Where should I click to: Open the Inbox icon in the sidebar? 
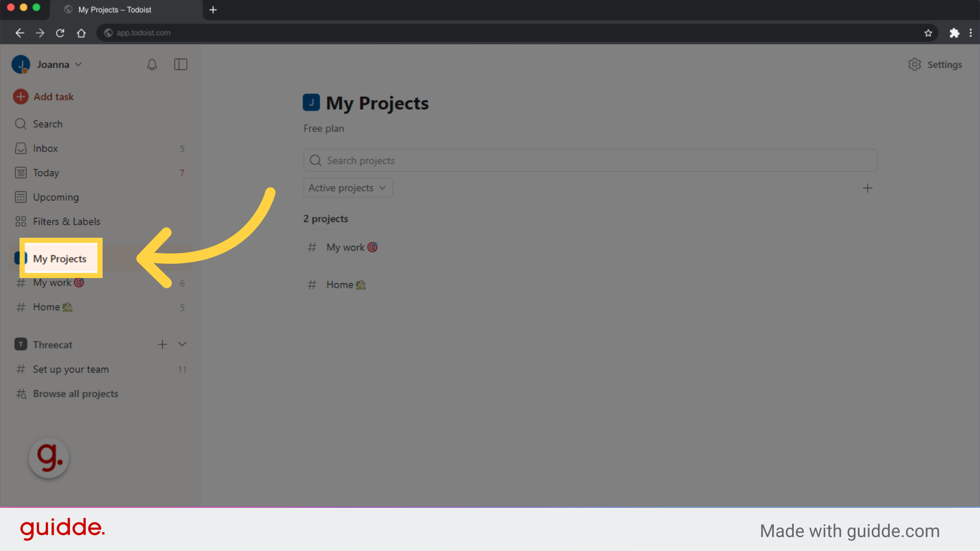(20, 148)
